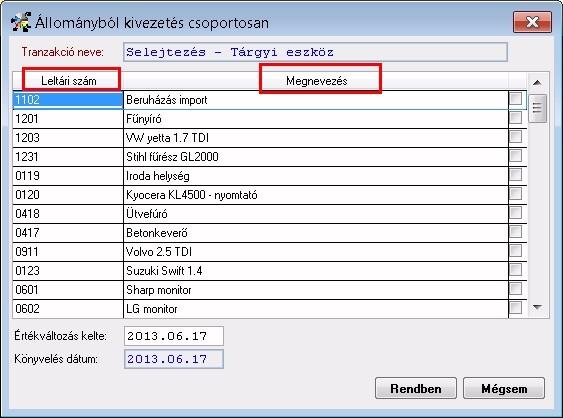Screen dimensions: 563x418
Task: Mark the Kyocera KL4500 nyomtató checkbox
Action: click(x=516, y=194)
